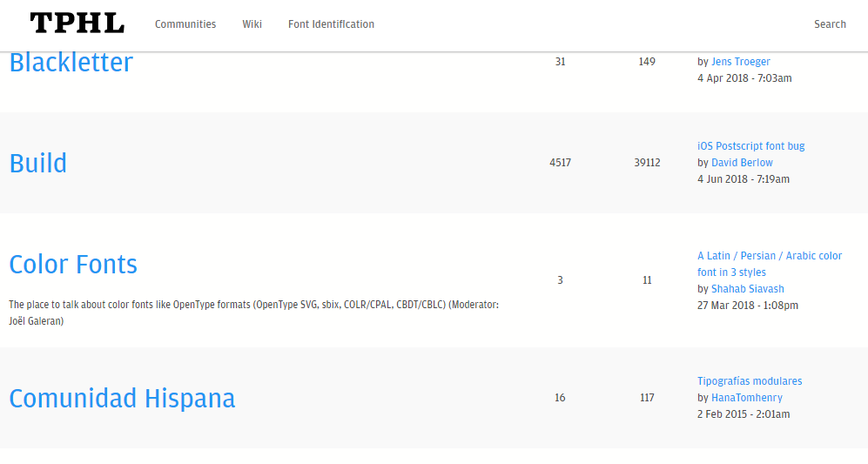This screenshot has width=868, height=464.
Task: View HanaTomhenry's profile
Action: (747, 398)
